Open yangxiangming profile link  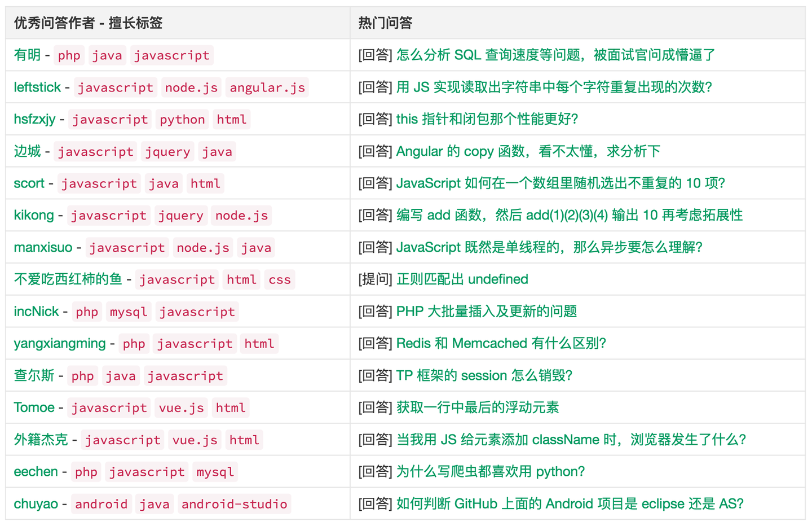pos(60,343)
